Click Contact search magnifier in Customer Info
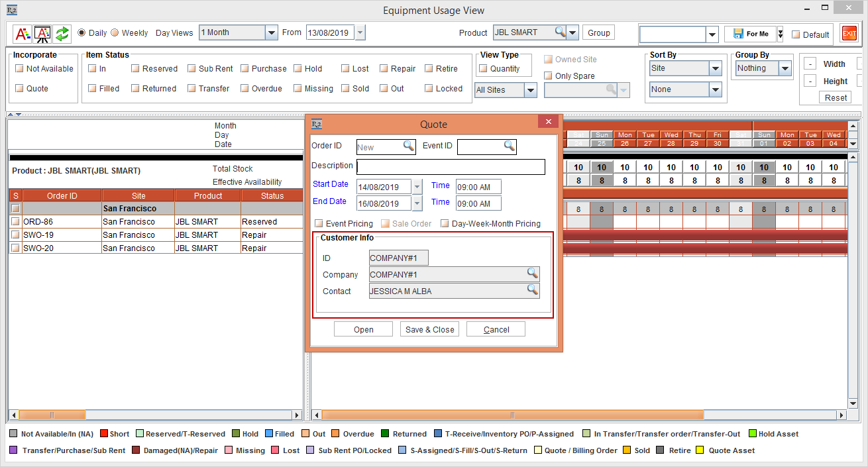Viewport: 868px width, 467px height. pyautogui.click(x=532, y=290)
